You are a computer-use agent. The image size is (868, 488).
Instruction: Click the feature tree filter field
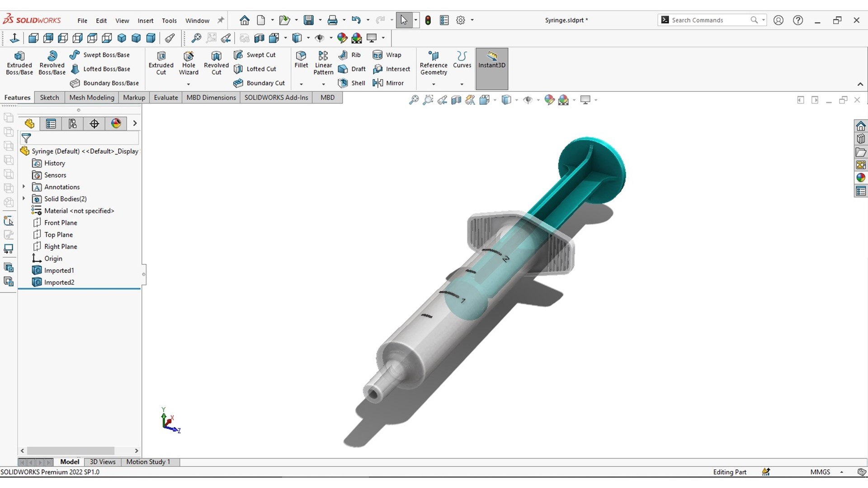click(80, 138)
